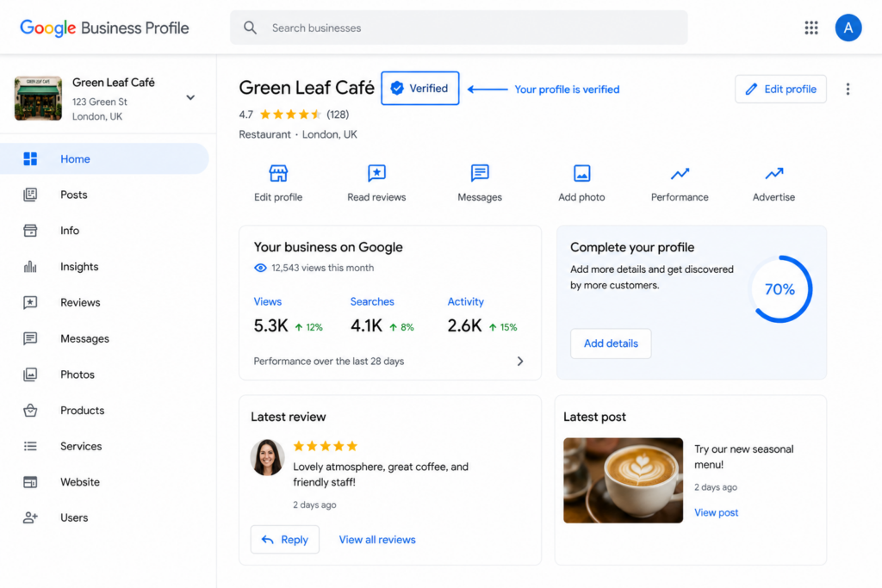
Task: Click the eye icon beside monthly views
Action: (x=260, y=268)
